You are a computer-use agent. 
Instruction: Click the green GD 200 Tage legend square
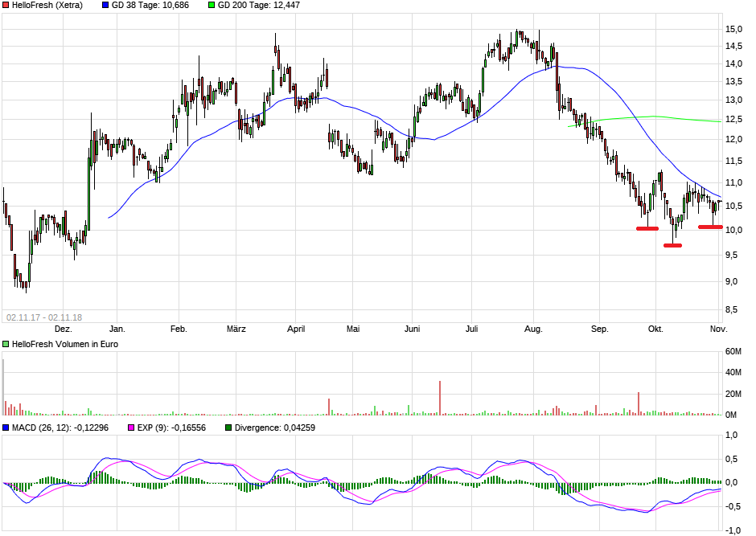pos(212,6)
